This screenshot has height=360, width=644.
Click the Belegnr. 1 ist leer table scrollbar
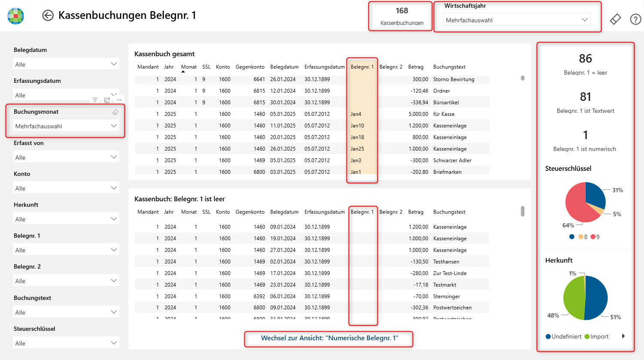click(x=522, y=211)
